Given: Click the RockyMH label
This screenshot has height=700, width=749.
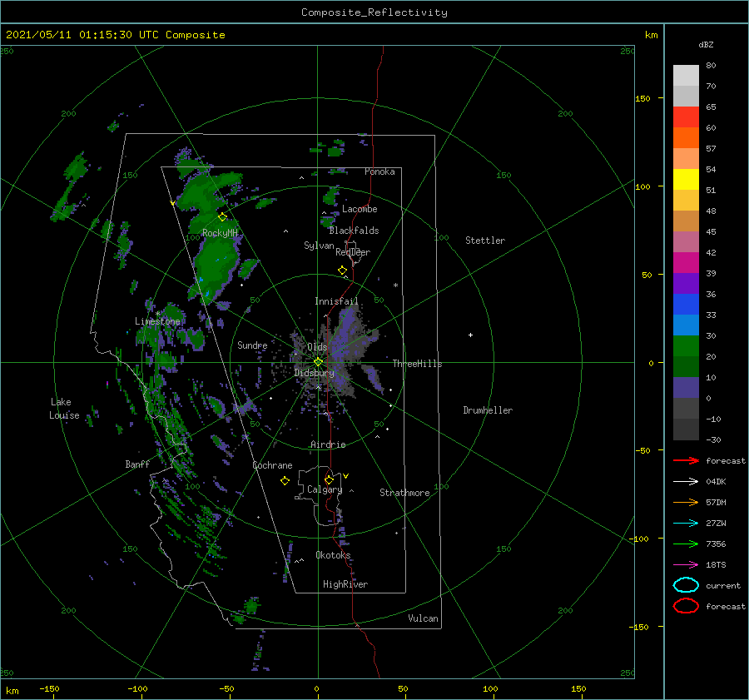Looking at the screenshot, I should tap(220, 233).
